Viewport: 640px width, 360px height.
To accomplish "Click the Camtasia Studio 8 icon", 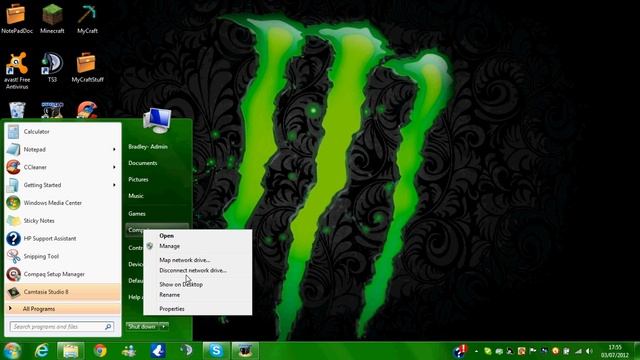I will (13, 292).
